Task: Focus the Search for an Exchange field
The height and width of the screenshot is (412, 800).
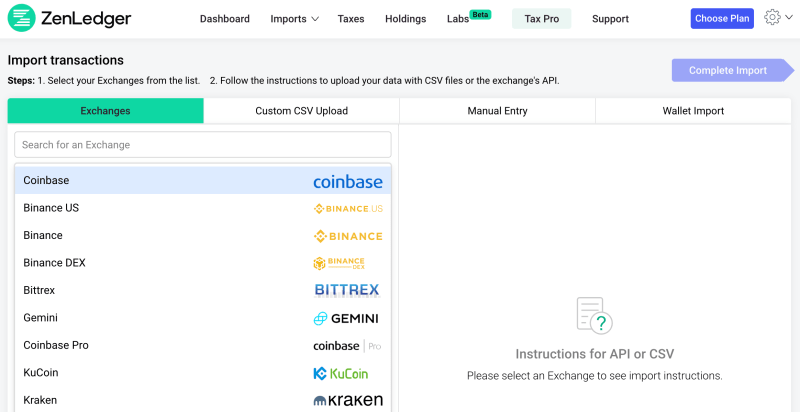Action: (x=203, y=145)
